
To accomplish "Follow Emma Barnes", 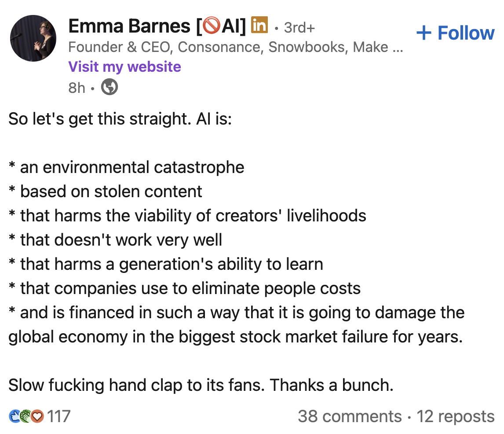I will [x=455, y=33].
